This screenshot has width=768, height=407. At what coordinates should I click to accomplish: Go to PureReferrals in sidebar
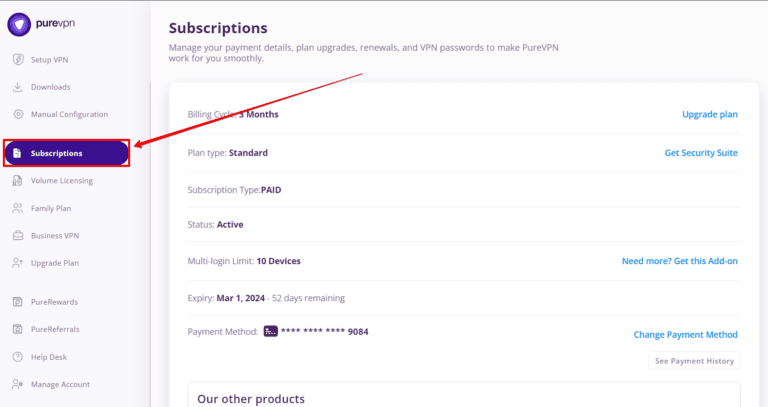[55, 329]
